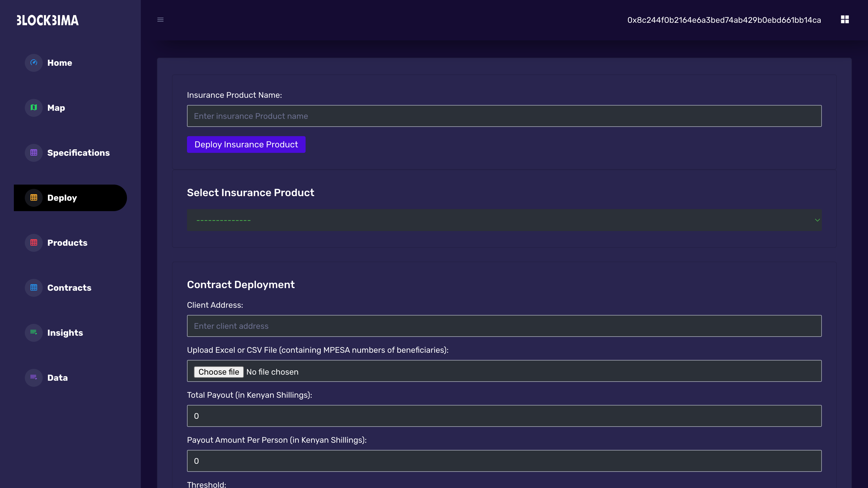Click the purple Specifications grid icon
868x488 pixels.
pyautogui.click(x=34, y=153)
